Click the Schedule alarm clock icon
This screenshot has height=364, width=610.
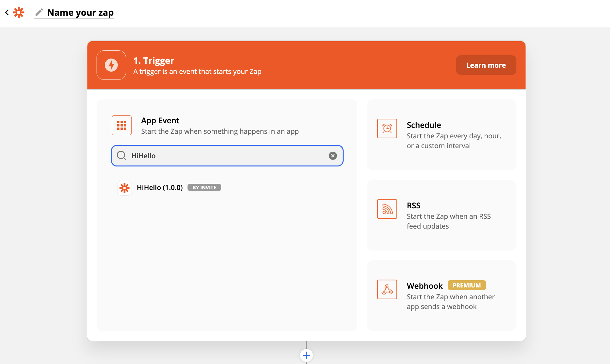pos(387,129)
